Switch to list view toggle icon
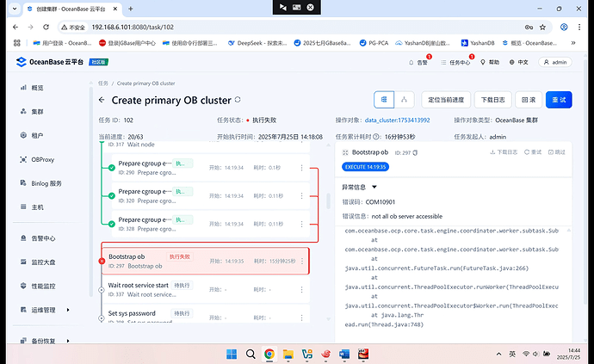This screenshot has height=364, width=594. [x=384, y=100]
